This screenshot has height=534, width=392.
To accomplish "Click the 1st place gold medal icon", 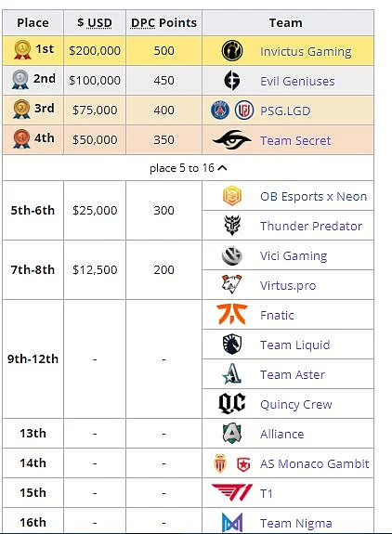I will click(22, 50).
